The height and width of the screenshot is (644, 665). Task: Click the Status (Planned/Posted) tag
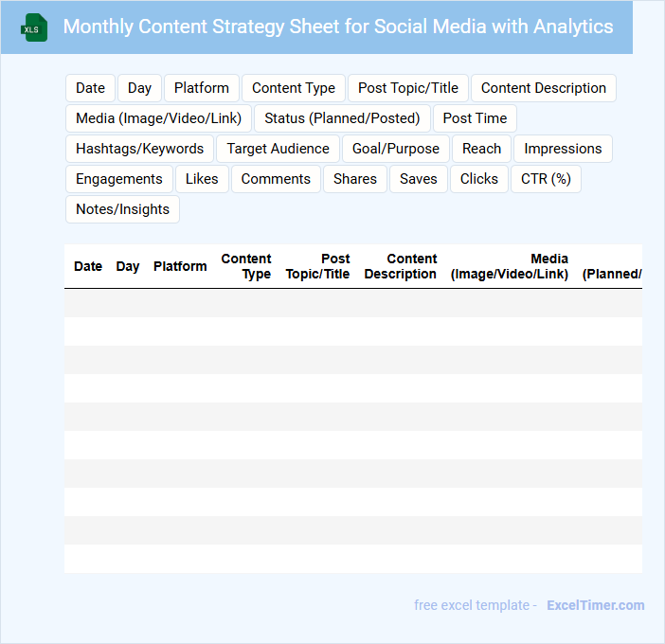pos(342,118)
